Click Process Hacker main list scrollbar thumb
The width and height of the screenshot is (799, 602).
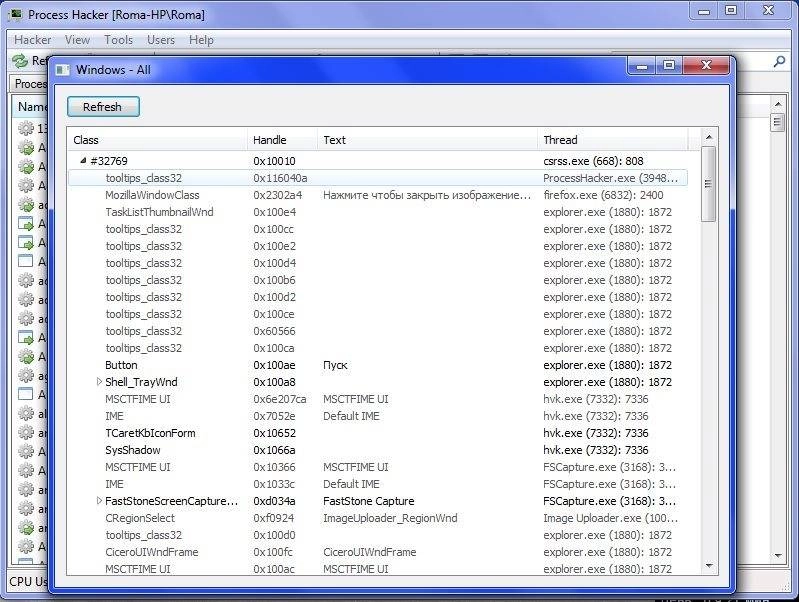pos(777,122)
